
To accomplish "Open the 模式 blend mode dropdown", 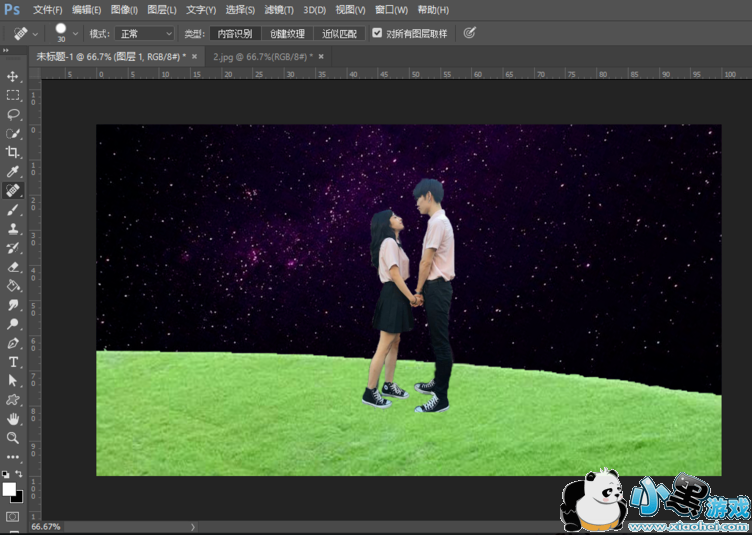I will (x=145, y=33).
